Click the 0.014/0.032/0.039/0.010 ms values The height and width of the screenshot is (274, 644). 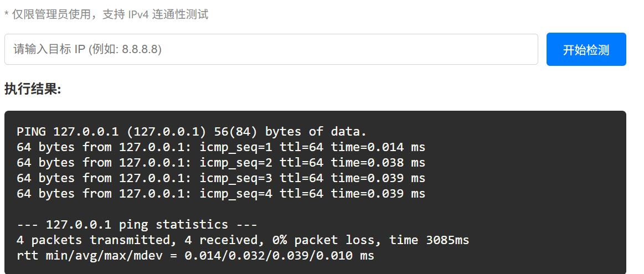tap(279, 256)
